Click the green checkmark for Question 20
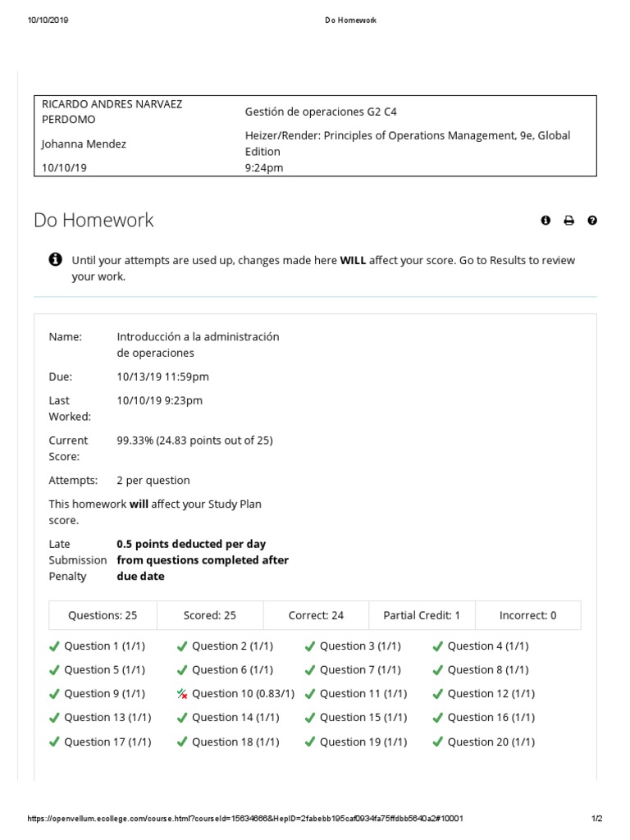The height and width of the screenshot is (840, 630). pos(438,742)
